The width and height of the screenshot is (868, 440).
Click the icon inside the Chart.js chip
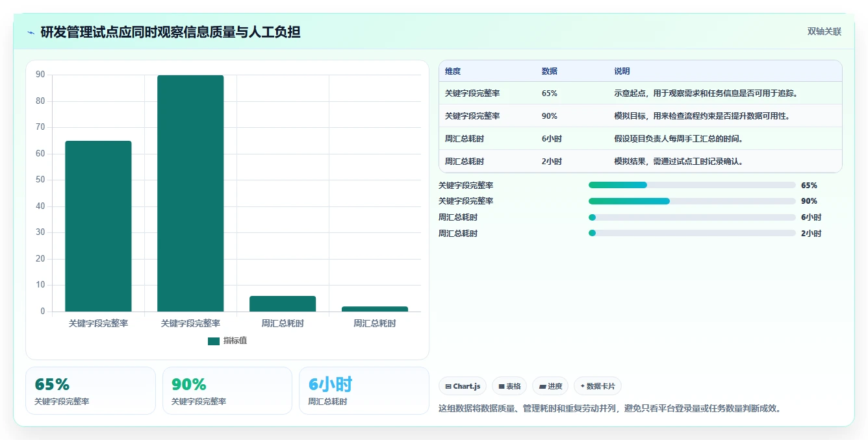coord(448,386)
